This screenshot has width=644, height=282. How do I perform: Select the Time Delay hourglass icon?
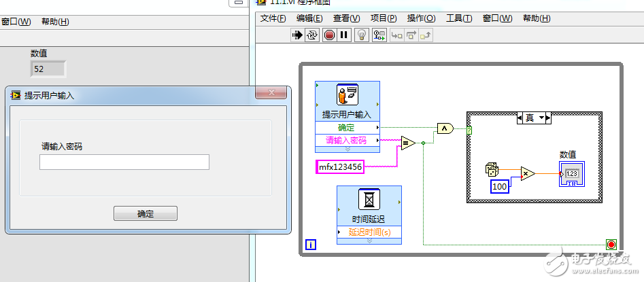(369, 199)
